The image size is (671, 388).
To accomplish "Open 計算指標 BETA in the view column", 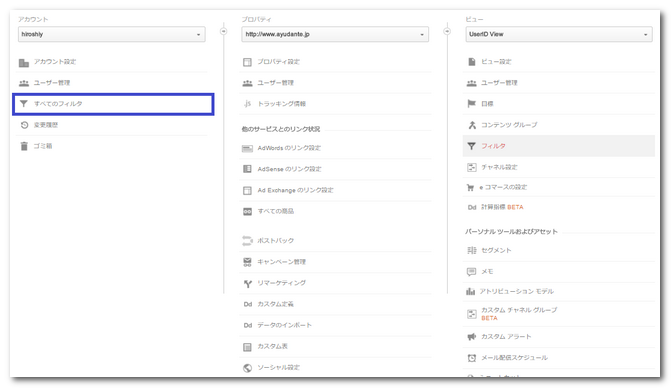I will pyautogui.click(x=502, y=207).
